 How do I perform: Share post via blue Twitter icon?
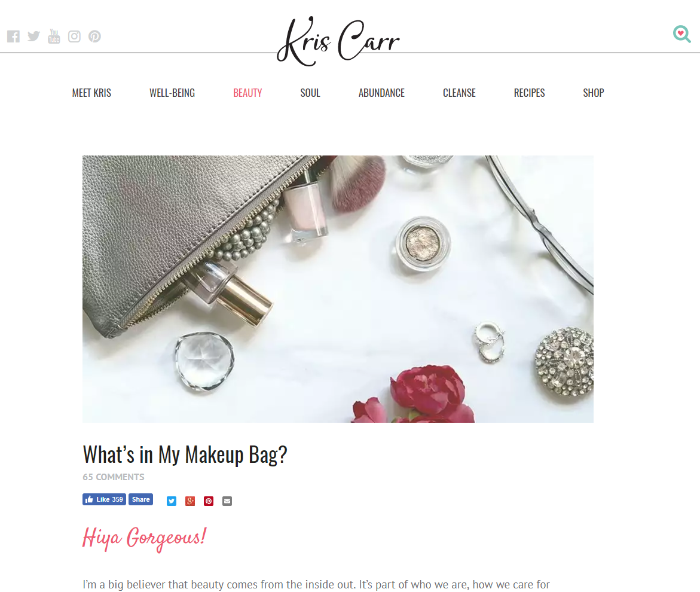[172, 501]
